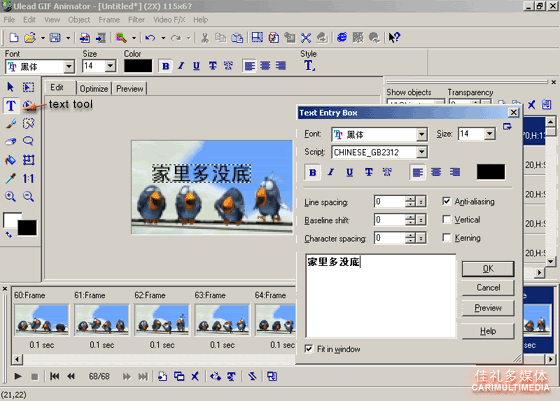Select the Transform tool
This screenshot has height=401, width=560.
pyautogui.click(x=28, y=160)
